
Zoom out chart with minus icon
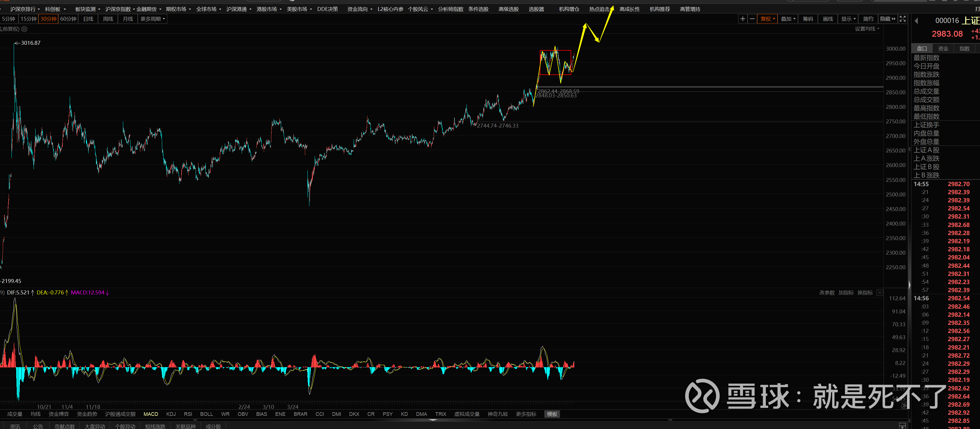[x=752, y=19]
